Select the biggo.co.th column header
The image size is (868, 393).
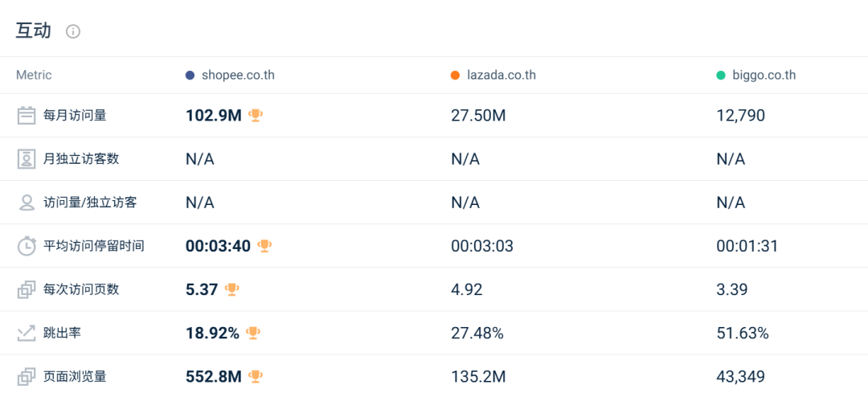[764, 76]
